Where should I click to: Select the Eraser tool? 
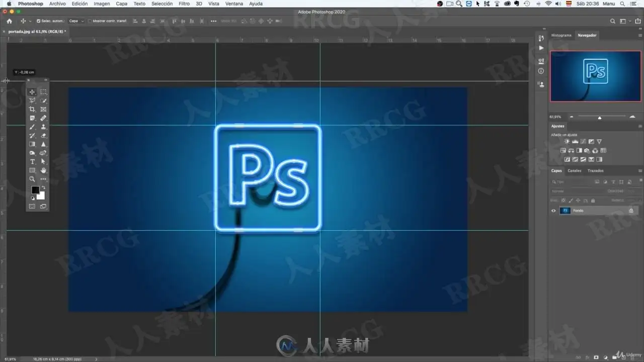[43, 135]
